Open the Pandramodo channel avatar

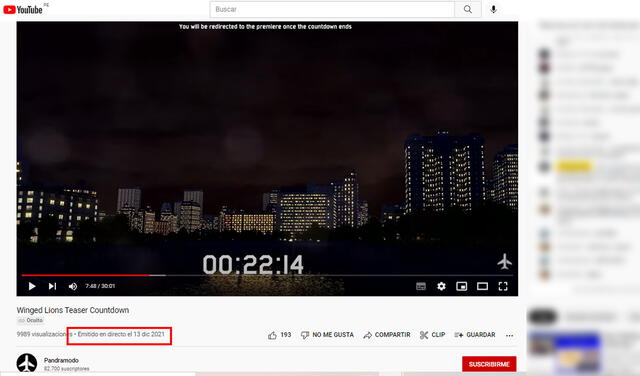pyautogui.click(x=27, y=363)
